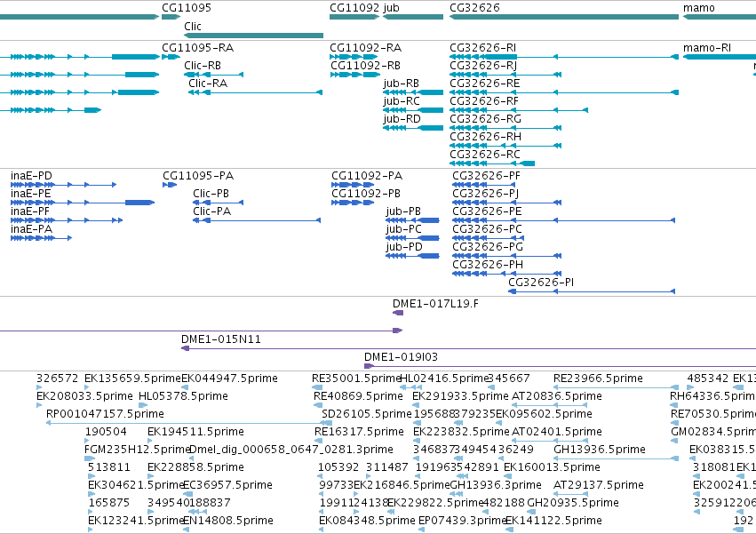Screen dimensions: 756x534
Task: Open EST label SD26105.5prime
Action: pyautogui.click(x=366, y=414)
